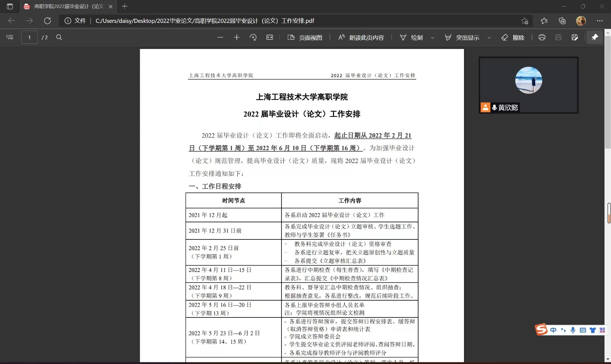Click cell text 2021 年 12 月起
This screenshot has height=364, width=611.
pyautogui.click(x=208, y=215)
